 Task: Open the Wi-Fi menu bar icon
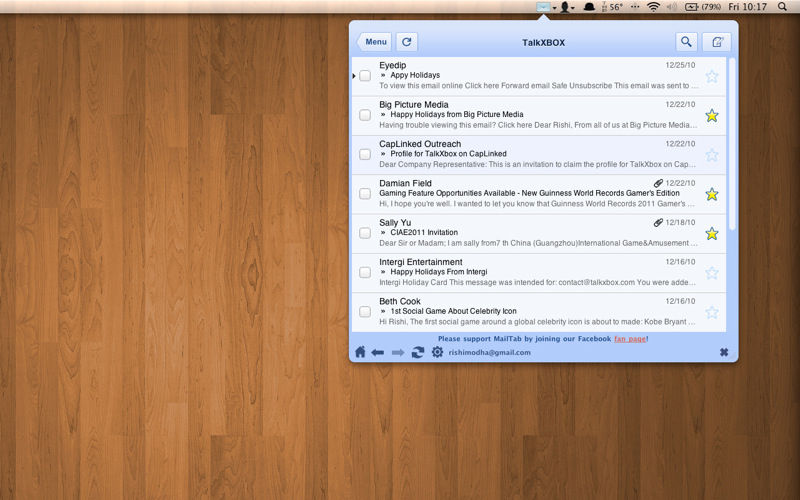click(653, 7)
